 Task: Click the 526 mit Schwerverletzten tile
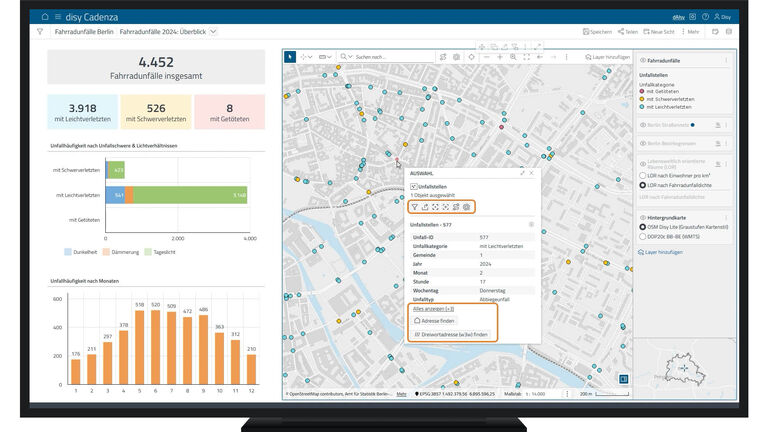[156, 112]
